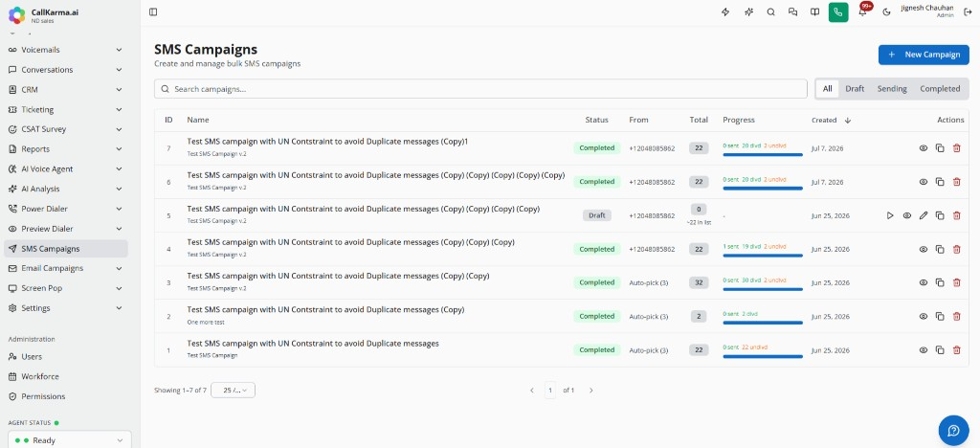Go to previous page arrow in pagination
The width and height of the screenshot is (980, 448).
pos(532,391)
